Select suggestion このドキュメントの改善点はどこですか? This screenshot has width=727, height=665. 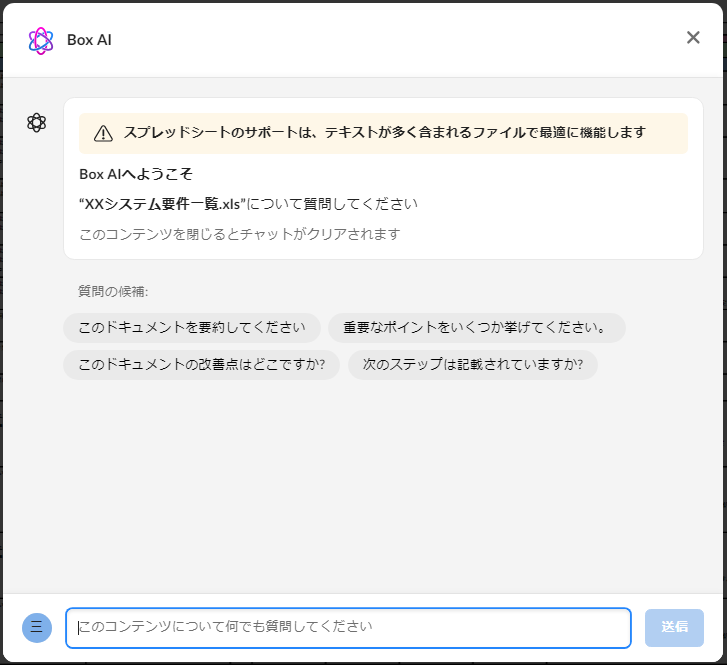[x=202, y=365]
